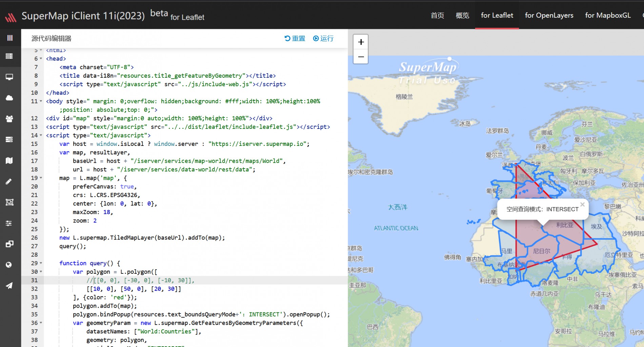644x347 pixels.
Task: Collapse the L.map fold at line 19
Action: click(x=41, y=178)
